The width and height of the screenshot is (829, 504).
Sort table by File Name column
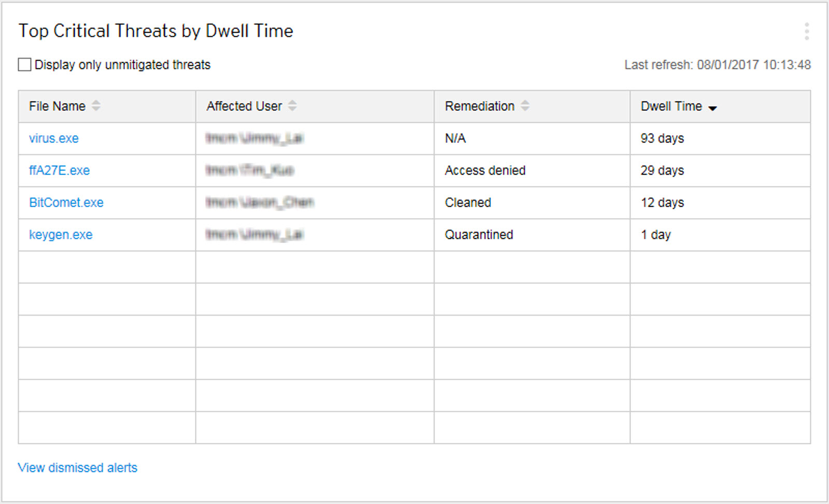[x=96, y=106]
